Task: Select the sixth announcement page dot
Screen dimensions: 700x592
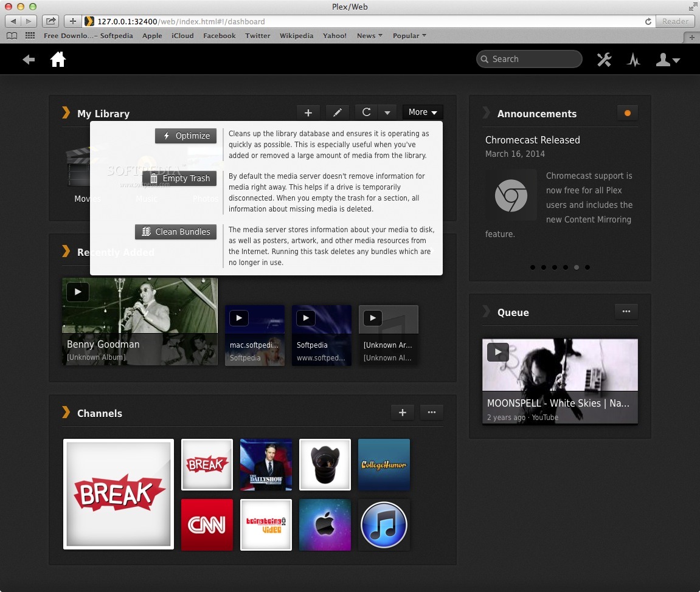Action: 587,267
